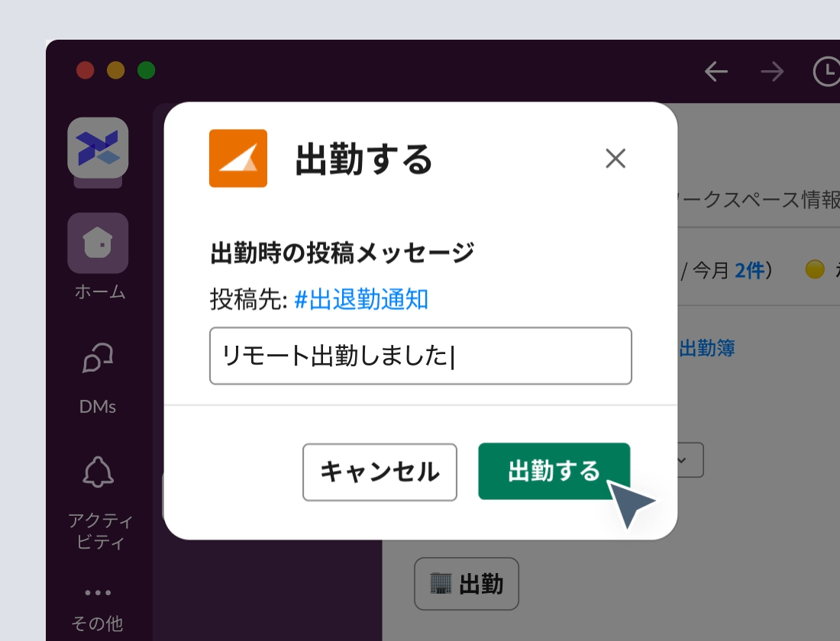Open その他 via the ellipsis icon

point(98,592)
